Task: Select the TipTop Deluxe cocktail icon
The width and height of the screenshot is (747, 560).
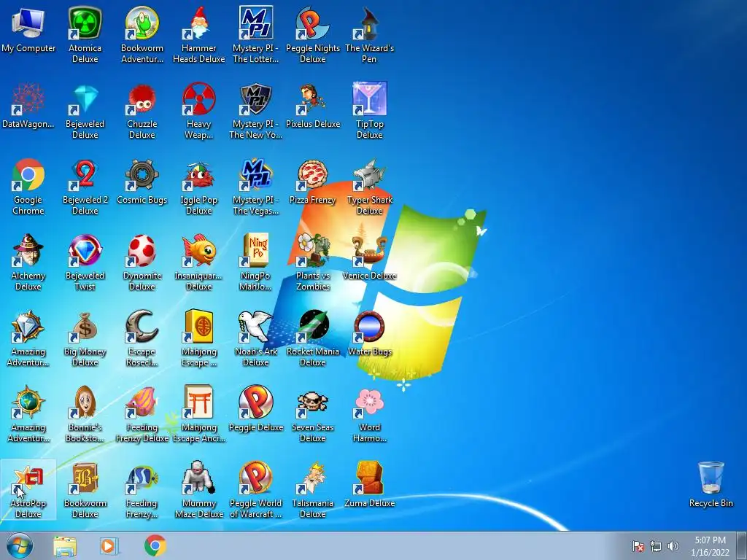Action: [x=369, y=98]
